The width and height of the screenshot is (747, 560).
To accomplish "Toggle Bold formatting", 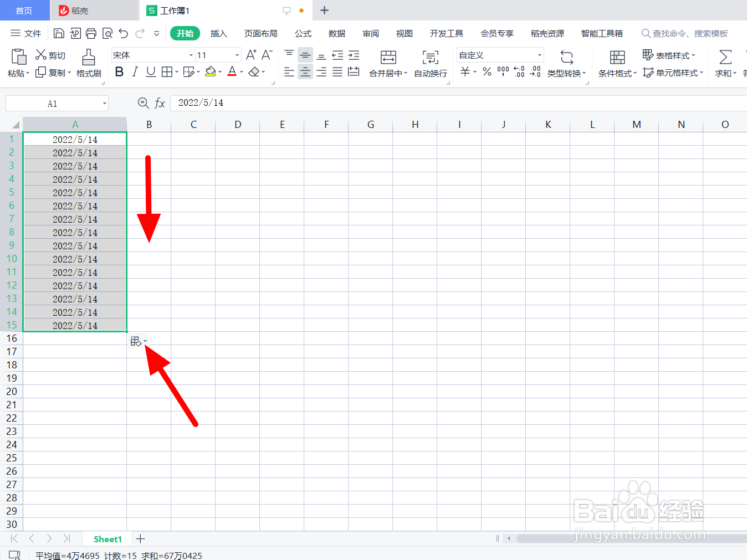I will coord(119,72).
